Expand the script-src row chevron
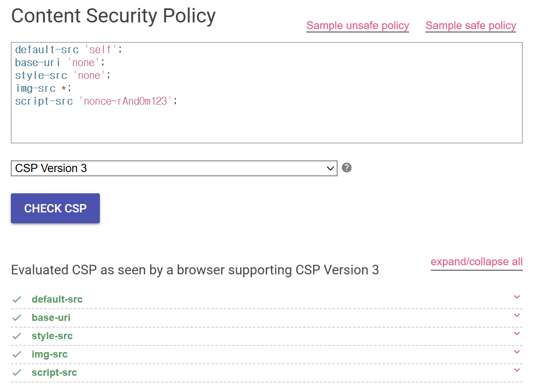534x392 pixels. (x=517, y=370)
